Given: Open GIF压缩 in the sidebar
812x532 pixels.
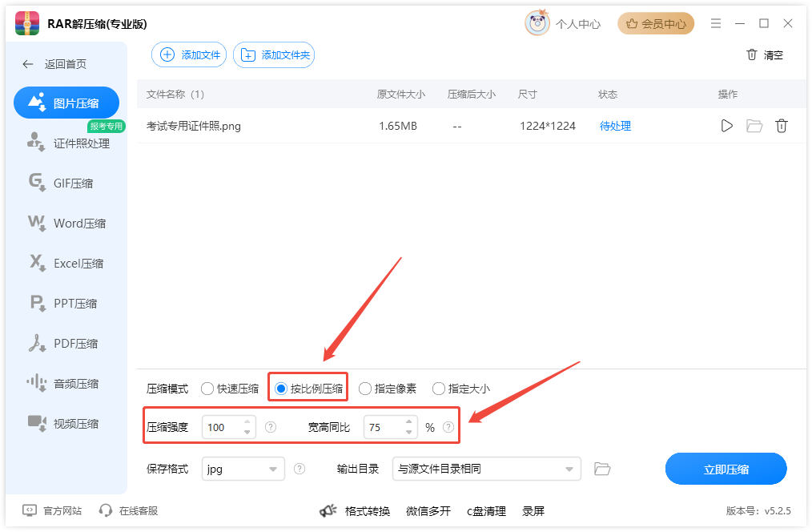Looking at the screenshot, I should coord(61,183).
